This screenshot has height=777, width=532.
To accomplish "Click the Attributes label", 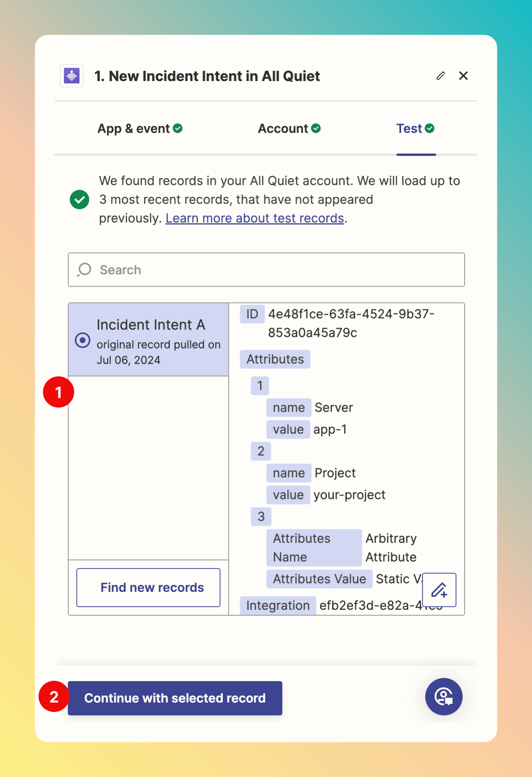I will 275,359.
